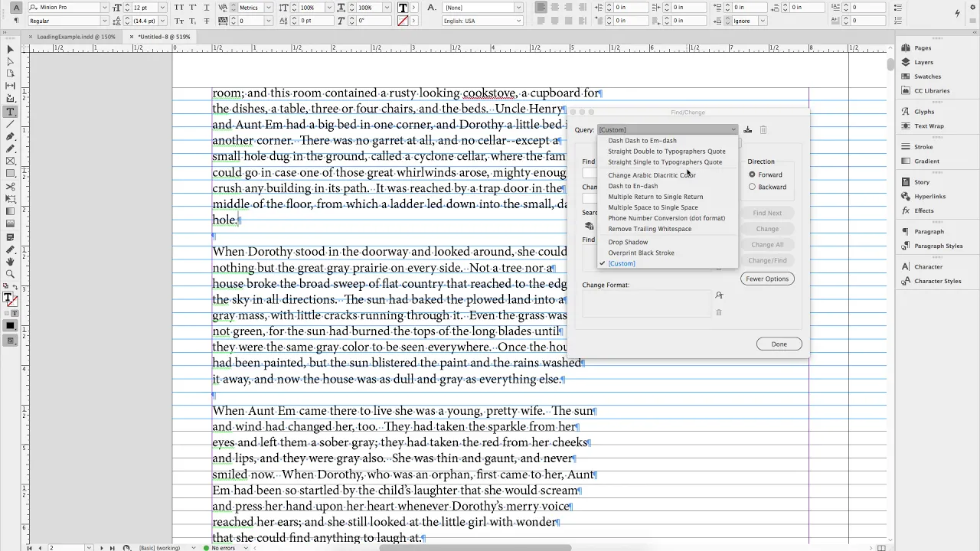Click the Delete Query trash icon
This screenshot has height=551, width=980.
[763, 129]
